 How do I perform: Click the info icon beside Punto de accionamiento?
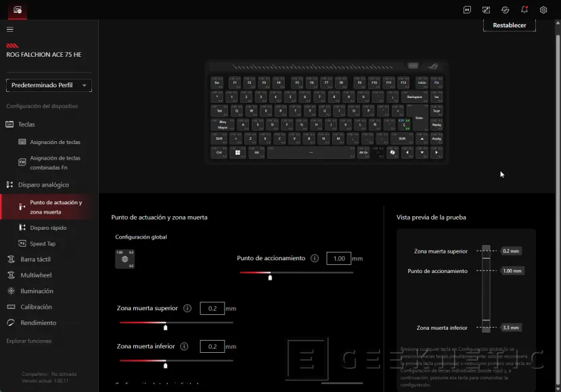click(315, 258)
